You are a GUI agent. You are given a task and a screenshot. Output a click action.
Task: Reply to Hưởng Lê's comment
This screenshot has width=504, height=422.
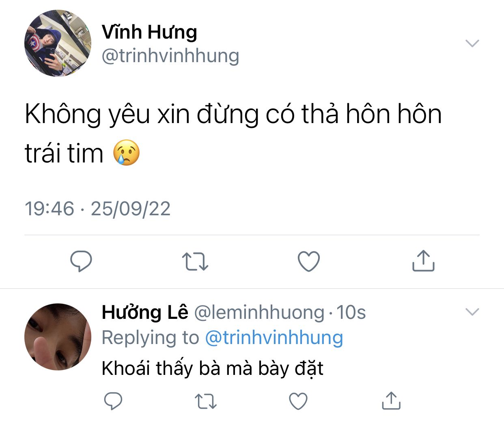point(113,401)
